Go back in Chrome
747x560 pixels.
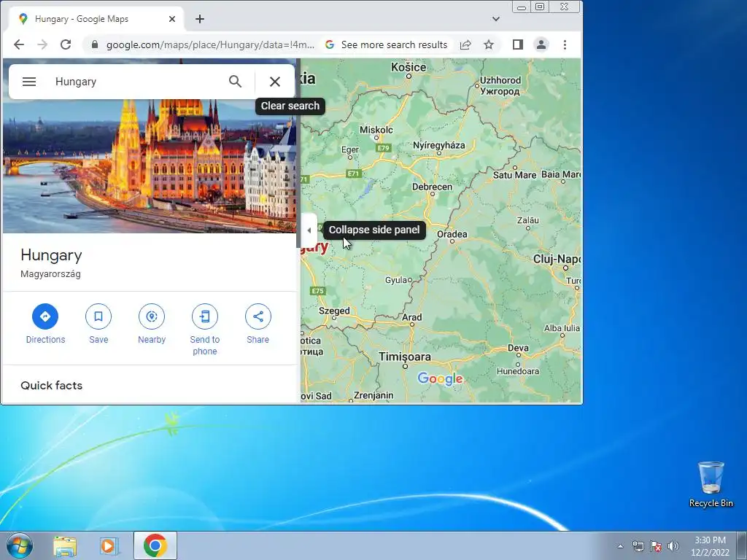click(x=18, y=44)
